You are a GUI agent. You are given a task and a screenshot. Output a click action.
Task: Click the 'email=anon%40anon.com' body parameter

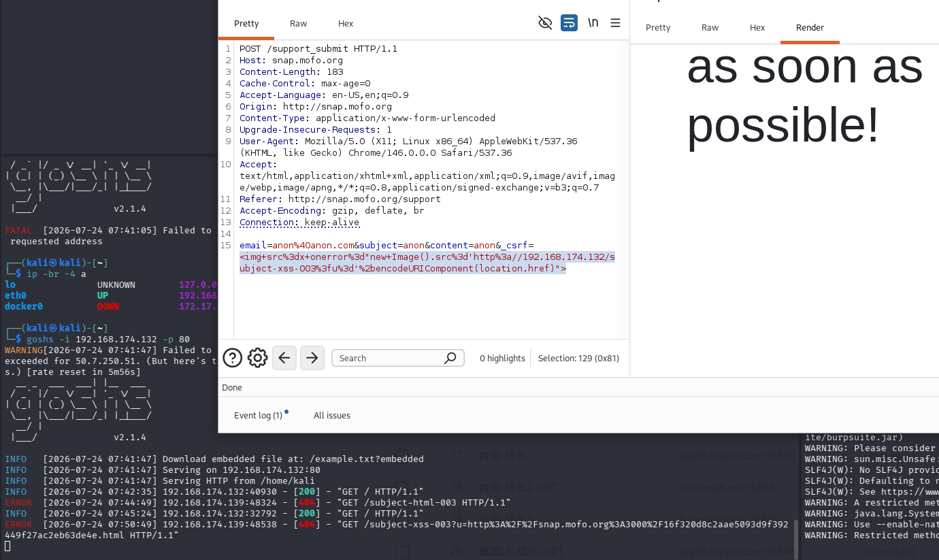pyautogui.click(x=297, y=245)
